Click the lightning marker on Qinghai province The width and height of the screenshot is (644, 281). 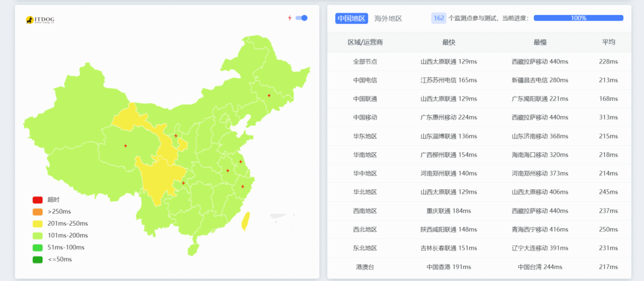tap(126, 146)
